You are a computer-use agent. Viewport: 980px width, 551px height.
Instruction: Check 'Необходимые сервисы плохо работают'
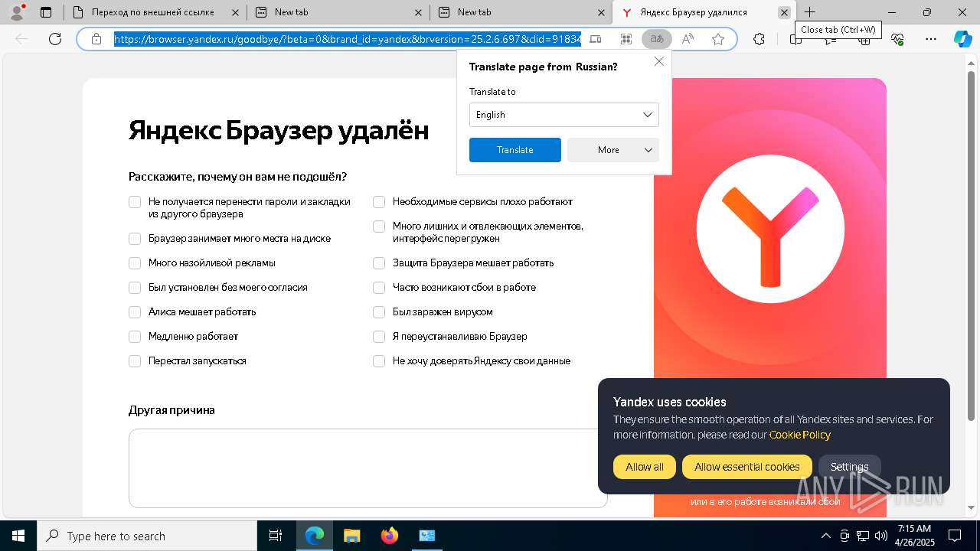(379, 202)
